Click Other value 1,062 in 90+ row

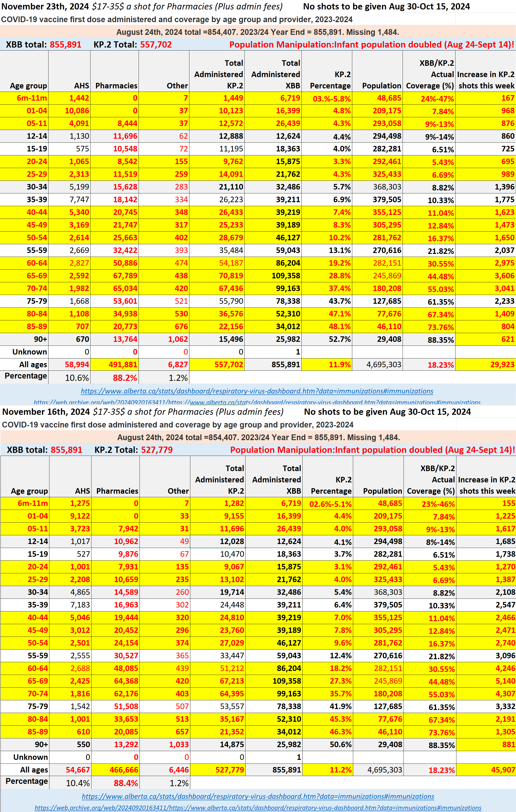tap(164, 339)
